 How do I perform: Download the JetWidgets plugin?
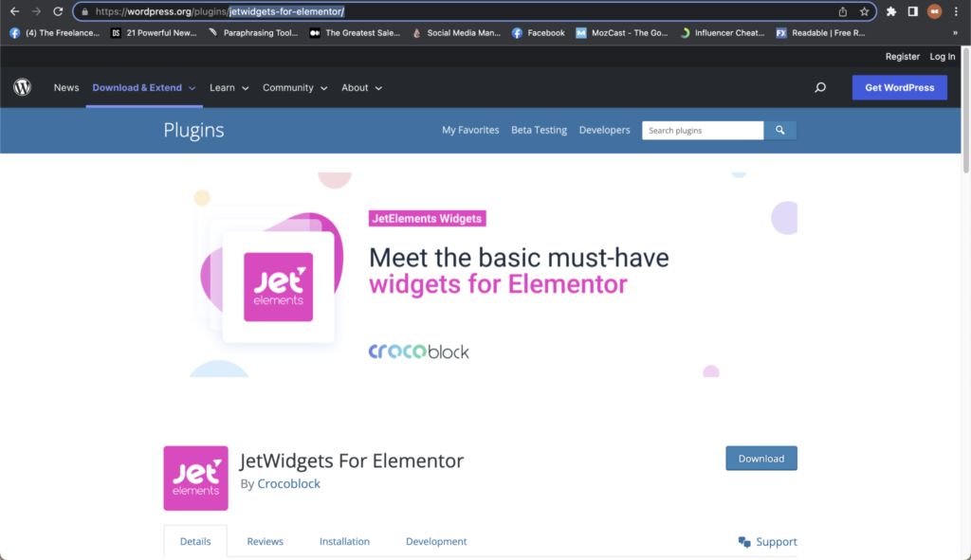pos(761,459)
